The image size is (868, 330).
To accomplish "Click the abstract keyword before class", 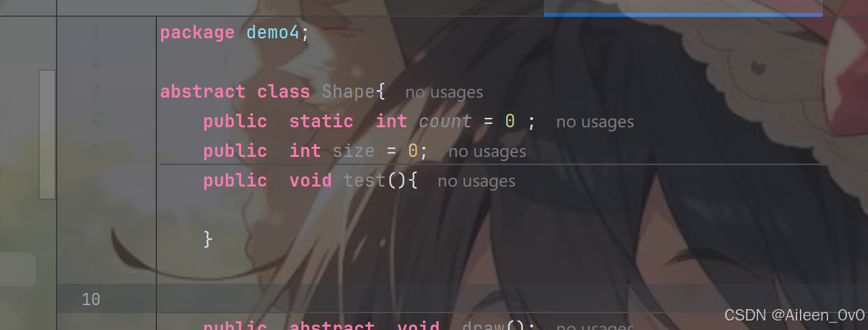I will point(203,92).
